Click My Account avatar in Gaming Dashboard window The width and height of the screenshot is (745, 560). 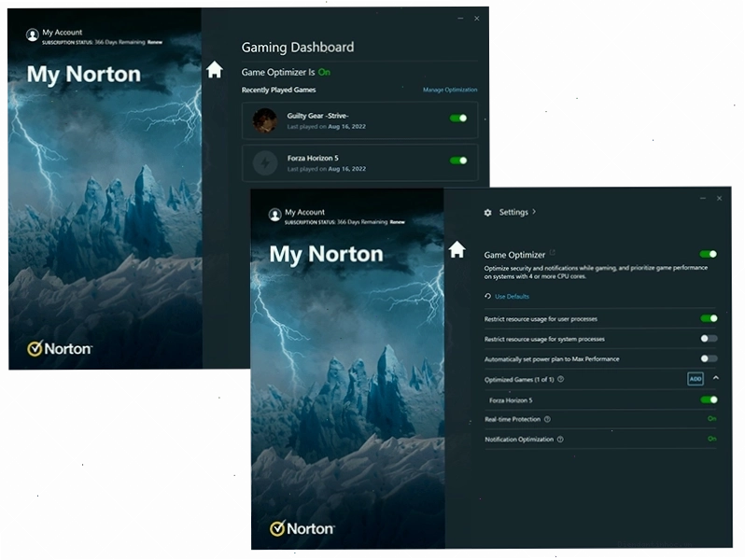[33, 35]
